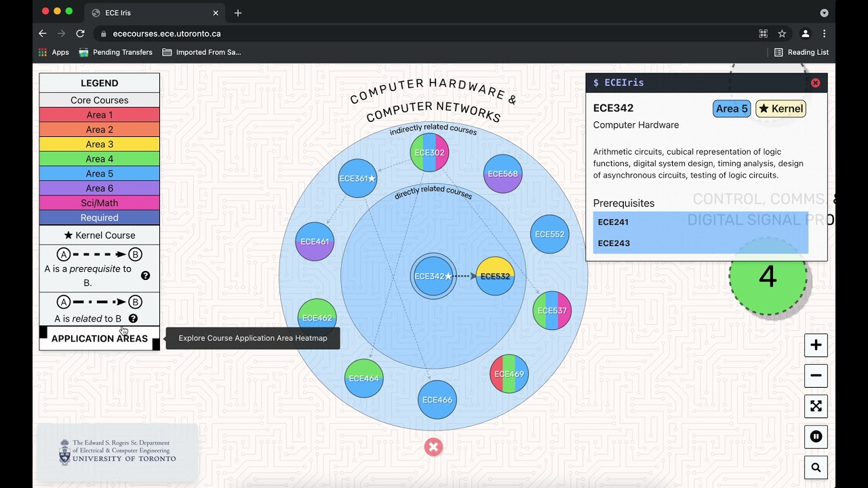Close the ECEIris info panel
This screenshot has width=868, height=488.
click(816, 83)
